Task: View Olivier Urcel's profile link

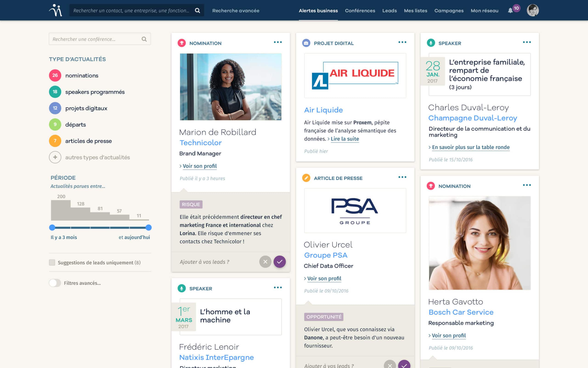Action: click(x=324, y=279)
